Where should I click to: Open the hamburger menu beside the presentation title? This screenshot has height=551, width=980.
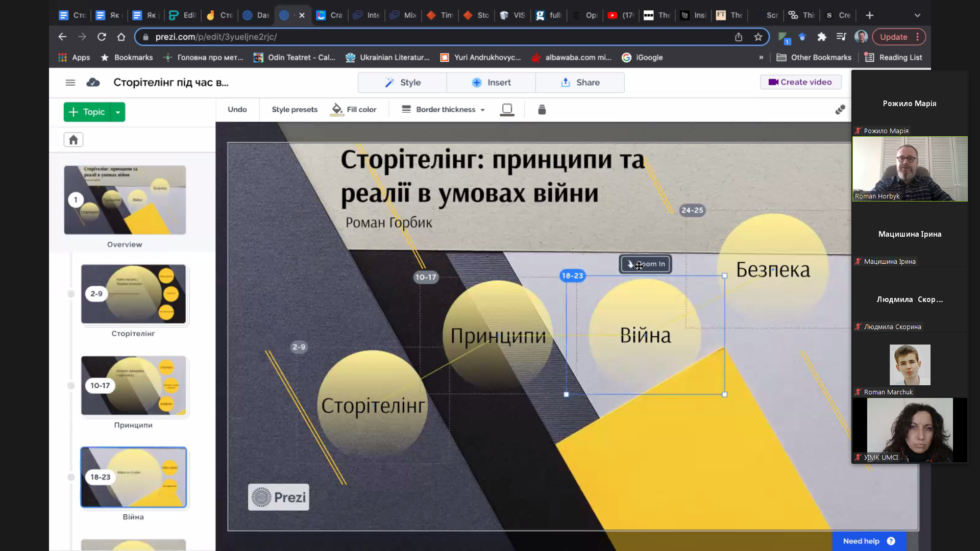tap(70, 82)
